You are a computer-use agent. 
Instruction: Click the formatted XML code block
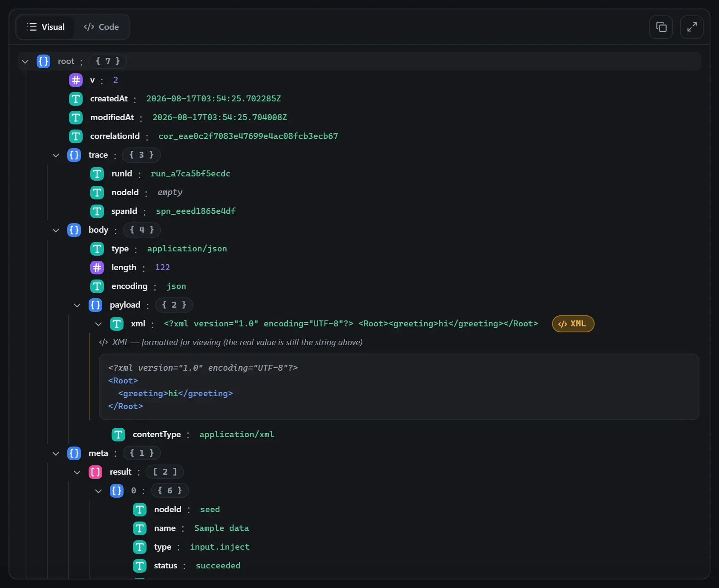399,387
